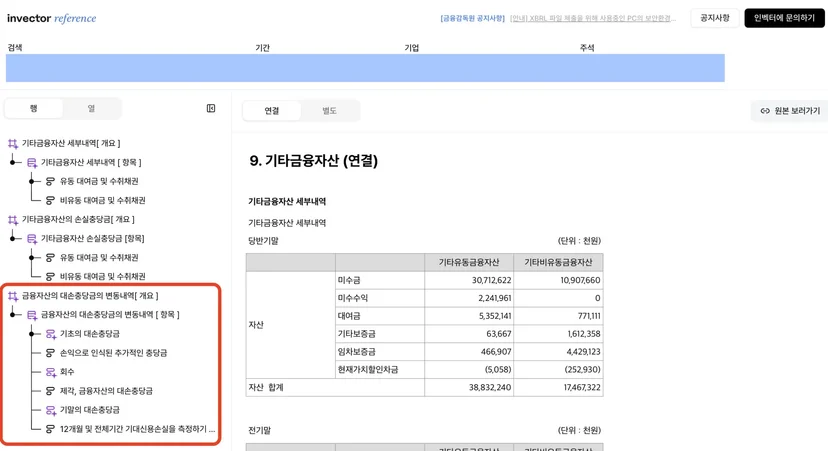828x451 pixels.
Task: Click the icon beside 12개월 및 전체기간 기대신용손실
Action: point(50,429)
